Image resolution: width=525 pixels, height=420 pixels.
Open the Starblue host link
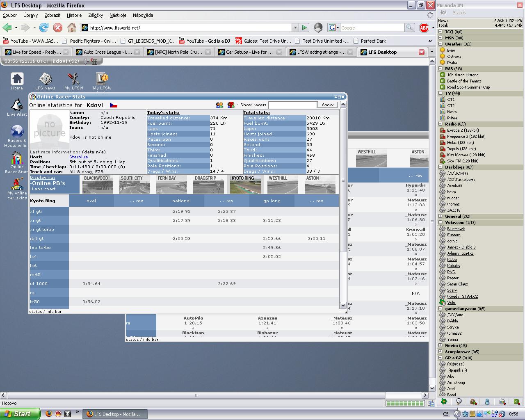point(79,157)
